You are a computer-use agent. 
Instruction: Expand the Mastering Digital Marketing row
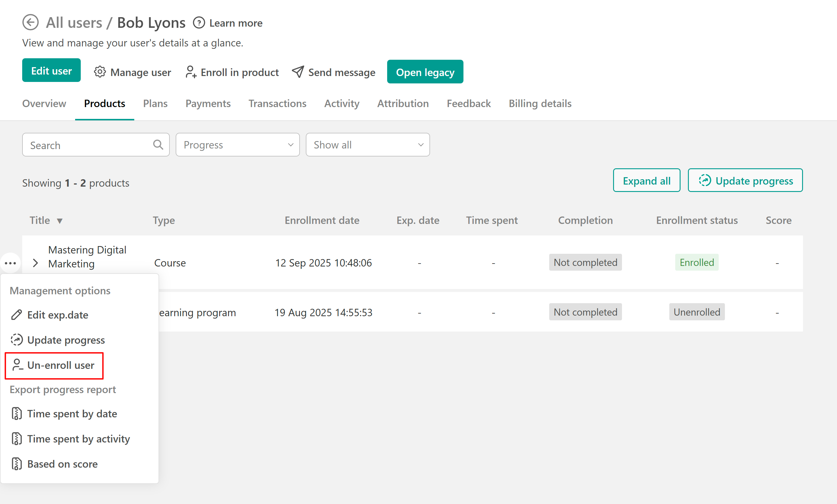(35, 263)
